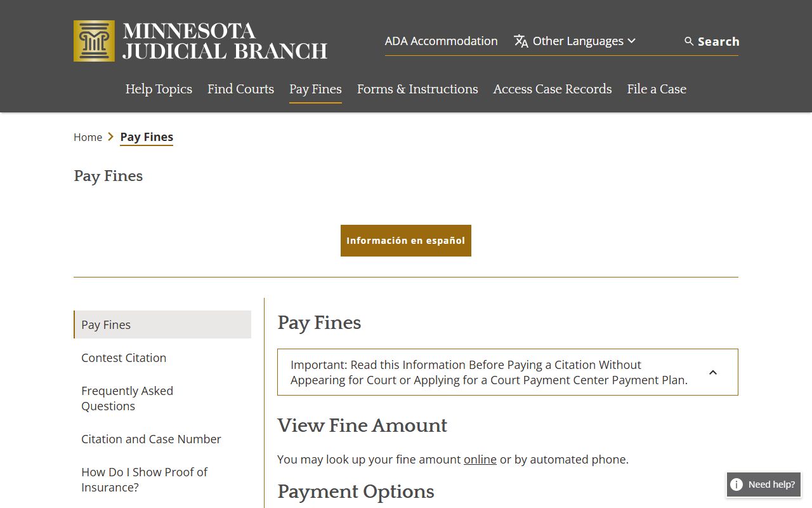Open Other Languages menu text
This screenshot has width=812, height=508.
pos(578,41)
